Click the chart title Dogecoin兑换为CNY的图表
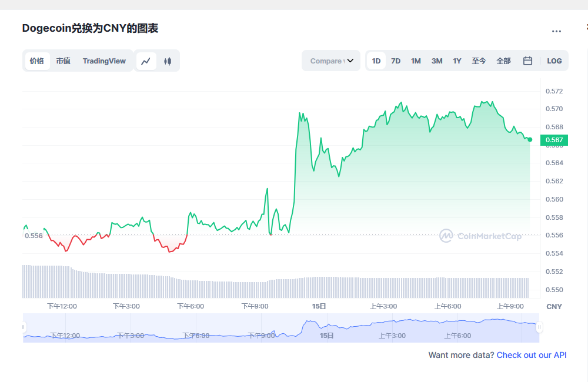 point(91,28)
